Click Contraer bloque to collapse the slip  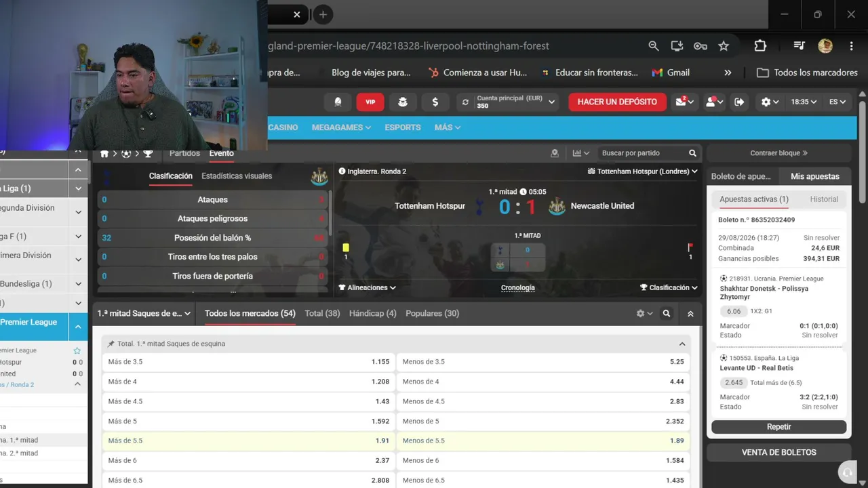[778, 153]
